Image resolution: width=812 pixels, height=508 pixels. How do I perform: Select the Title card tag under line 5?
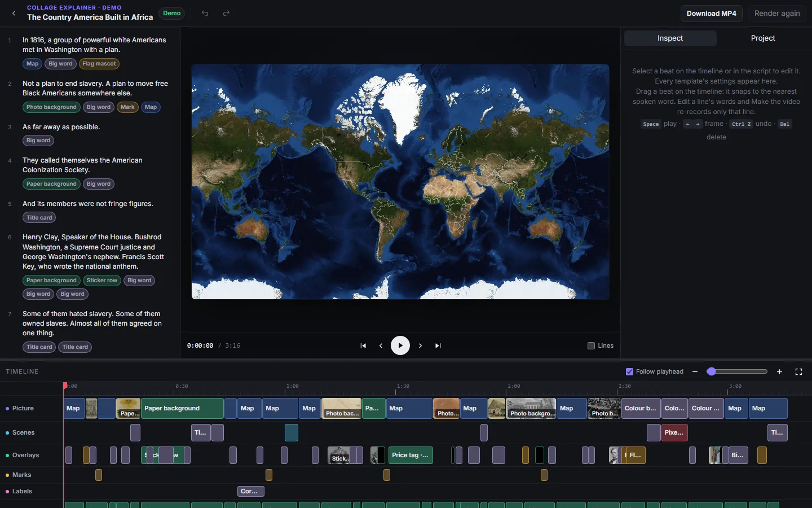pos(39,218)
